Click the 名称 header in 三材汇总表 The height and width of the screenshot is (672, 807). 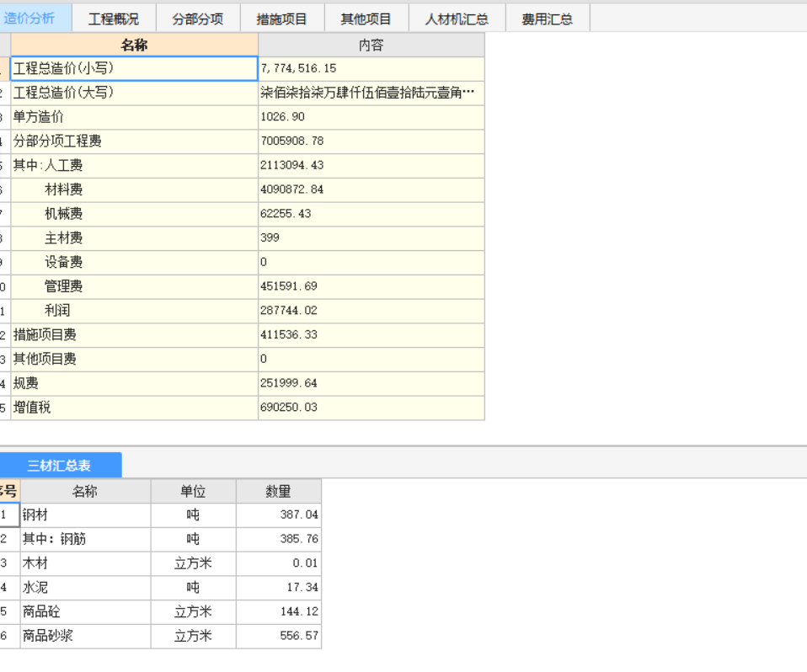[x=85, y=492]
